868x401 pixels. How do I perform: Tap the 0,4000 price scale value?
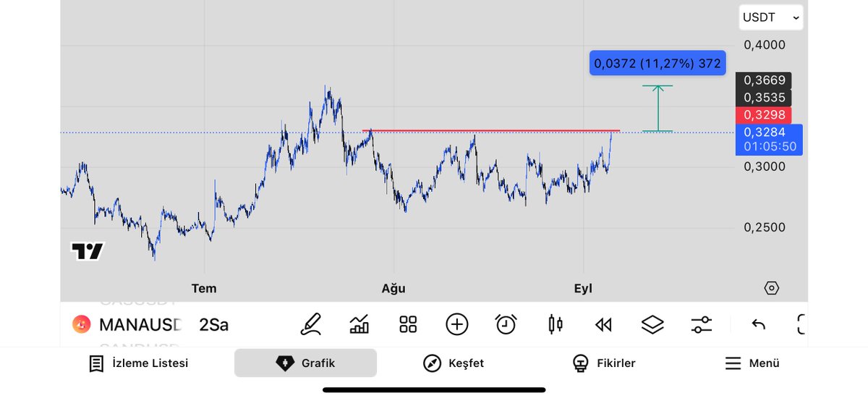(x=765, y=45)
